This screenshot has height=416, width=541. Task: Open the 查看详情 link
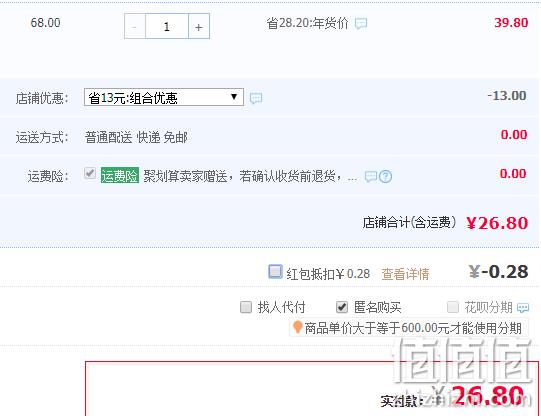click(405, 274)
